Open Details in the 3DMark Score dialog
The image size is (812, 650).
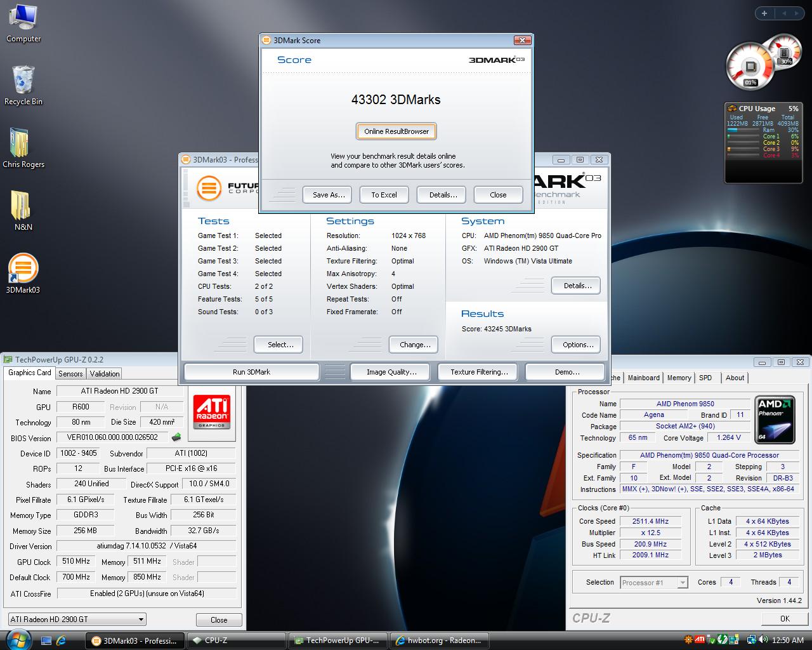coord(443,195)
